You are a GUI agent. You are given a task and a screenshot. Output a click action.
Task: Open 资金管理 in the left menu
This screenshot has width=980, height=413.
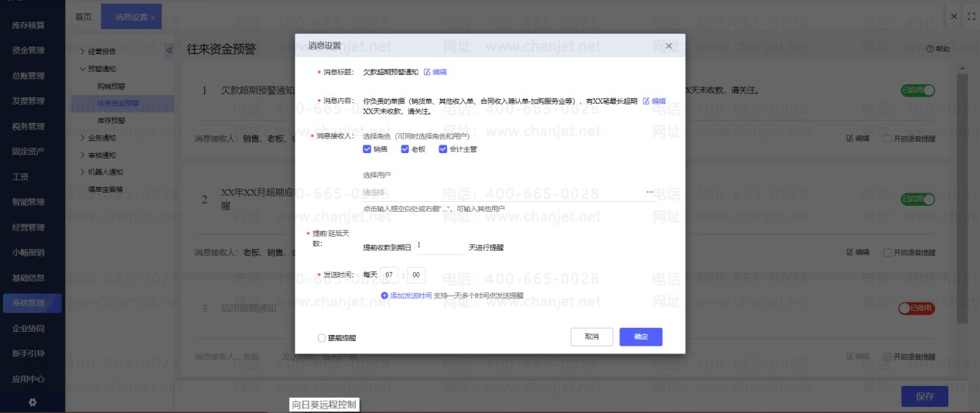(x=28, y=50)
